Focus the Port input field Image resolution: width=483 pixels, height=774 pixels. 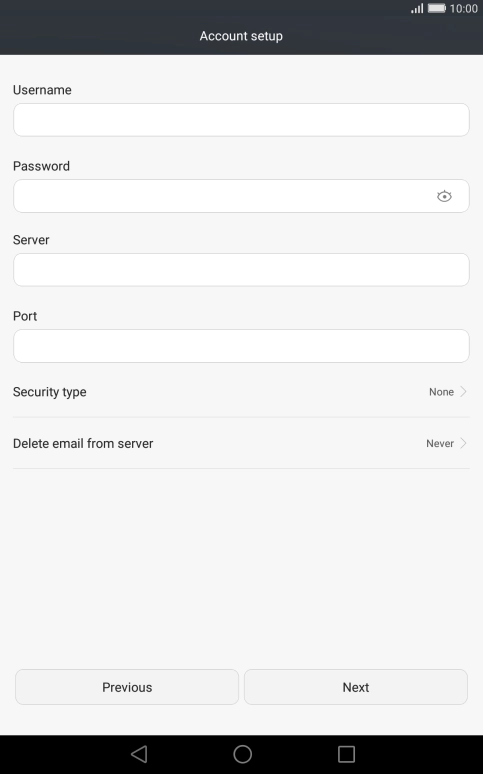tap(241, 346)
